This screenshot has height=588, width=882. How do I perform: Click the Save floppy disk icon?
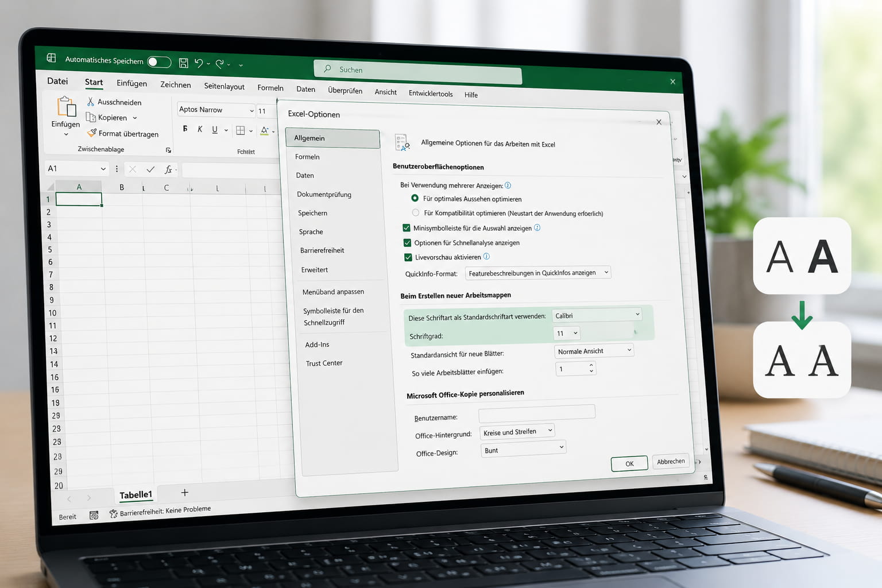[x=184, y=63]
